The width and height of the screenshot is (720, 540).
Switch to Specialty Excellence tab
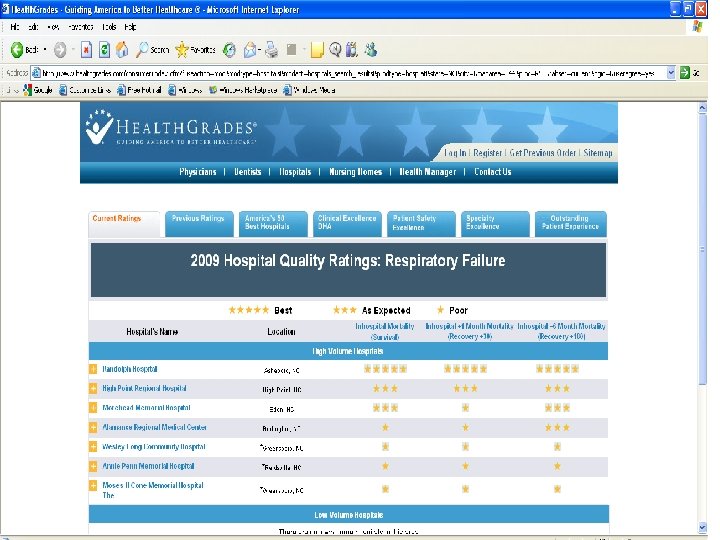pos(495,224)
